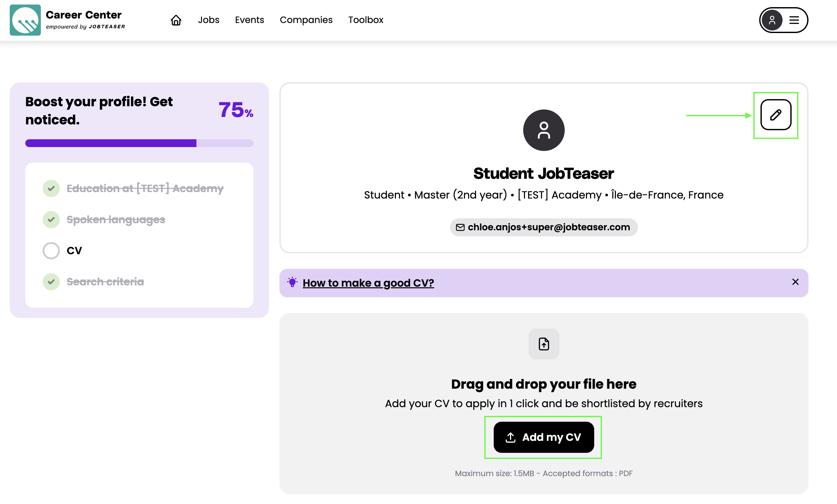
Task: Click the Spoken languages checkmark
Action: pos(51,220)
